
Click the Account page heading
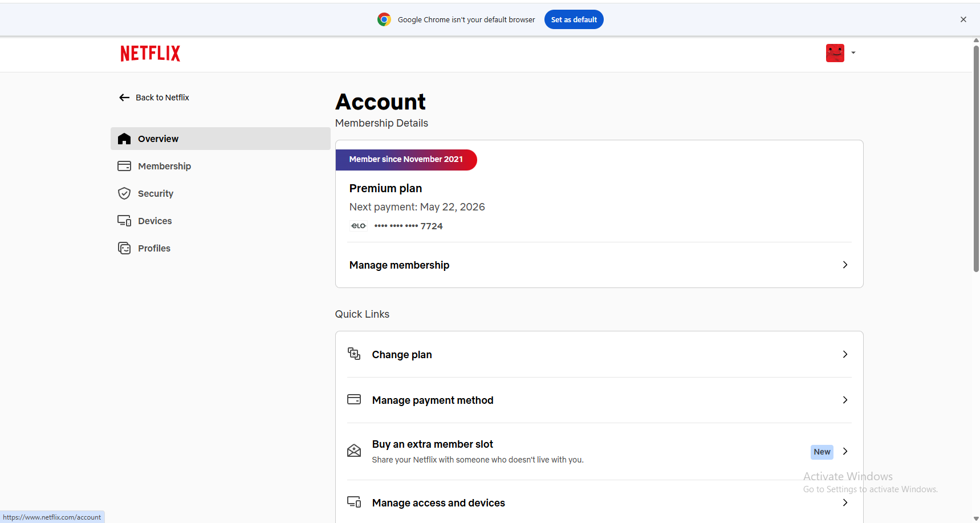pyautogui.click(x=380, y=102)
